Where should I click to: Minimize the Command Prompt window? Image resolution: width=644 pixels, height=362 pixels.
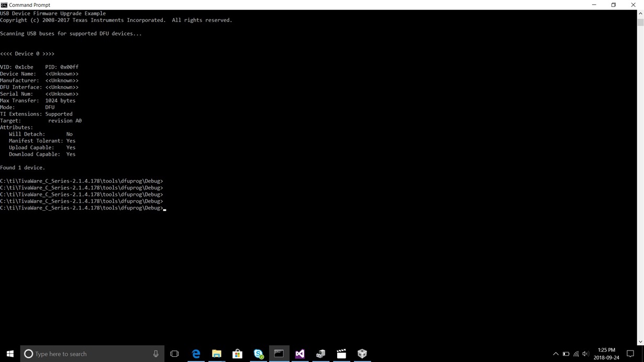pos(594,5)
